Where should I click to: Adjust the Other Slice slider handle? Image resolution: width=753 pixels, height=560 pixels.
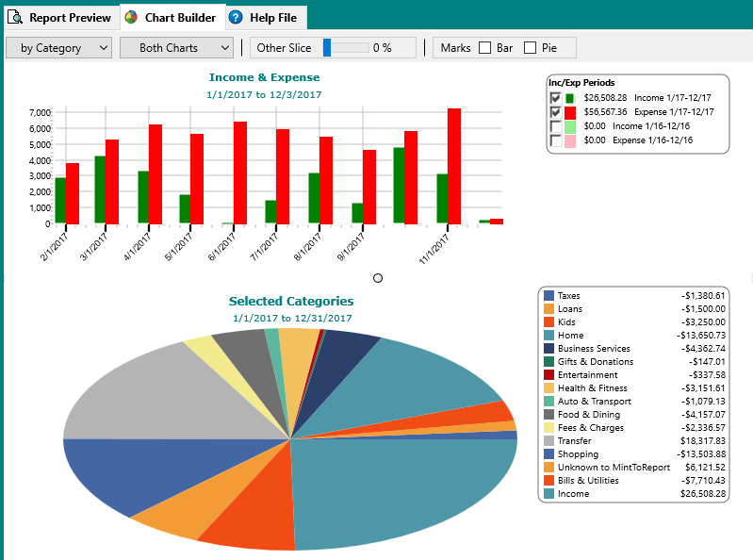[327, 48]
